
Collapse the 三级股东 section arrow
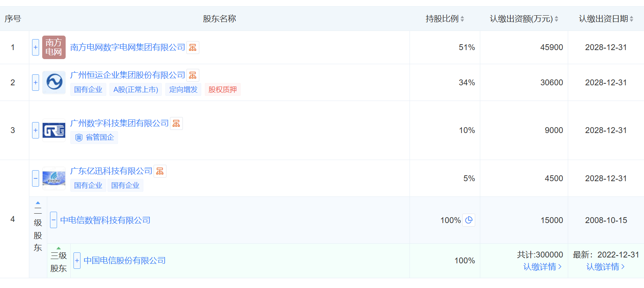tap(59, 248)
